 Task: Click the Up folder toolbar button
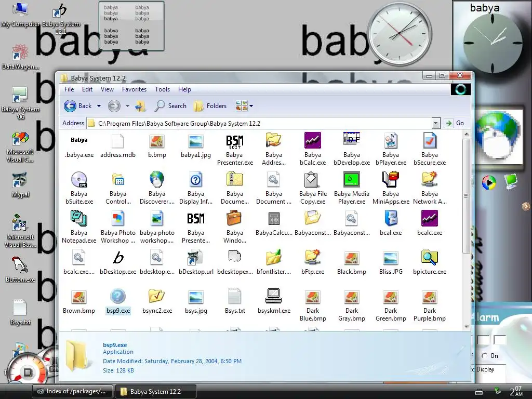(140, 106)
